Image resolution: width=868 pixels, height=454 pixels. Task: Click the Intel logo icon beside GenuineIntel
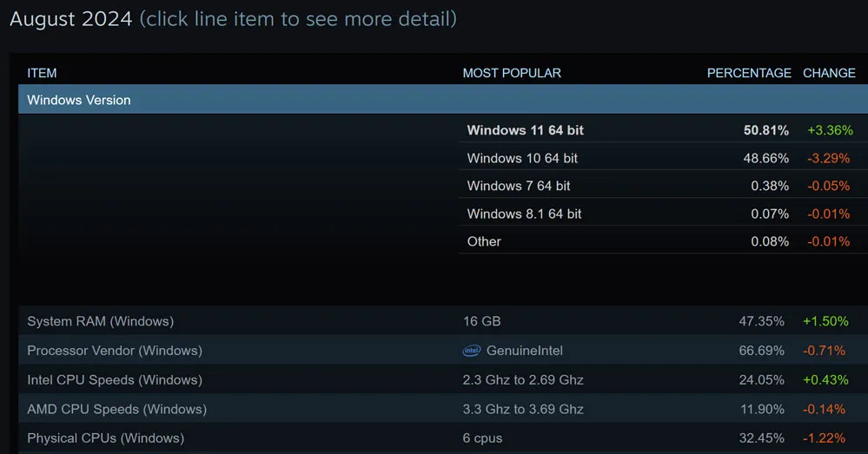(472, 351)
